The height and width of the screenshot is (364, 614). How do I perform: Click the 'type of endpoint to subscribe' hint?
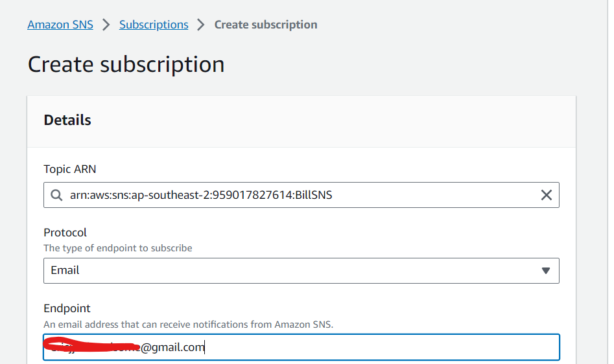(118, 248)
